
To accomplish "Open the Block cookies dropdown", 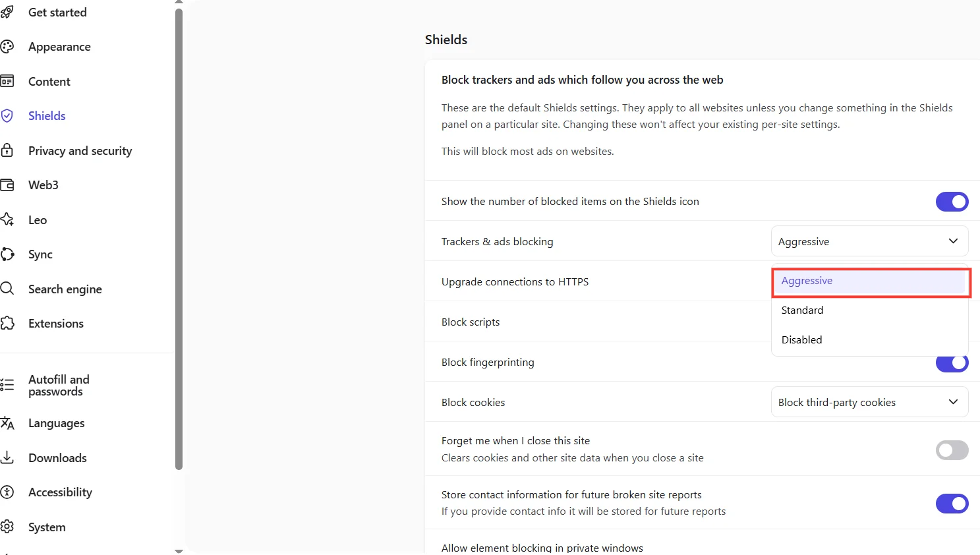I will click(869, 402).
